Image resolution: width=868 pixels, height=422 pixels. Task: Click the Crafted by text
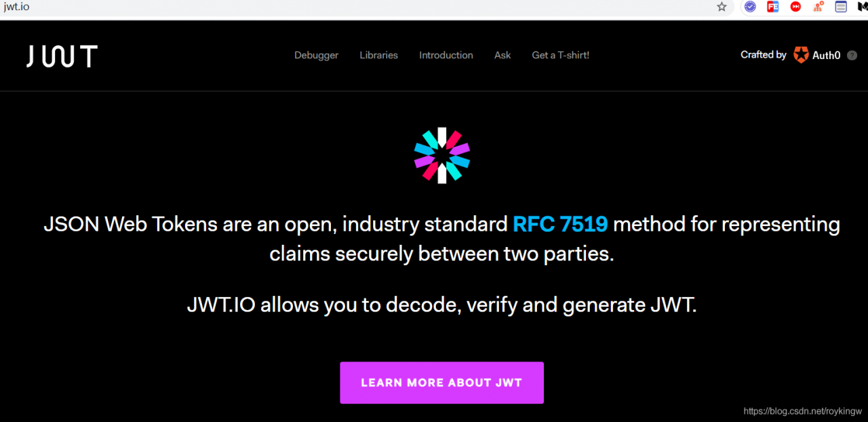(x=763, y=55)
